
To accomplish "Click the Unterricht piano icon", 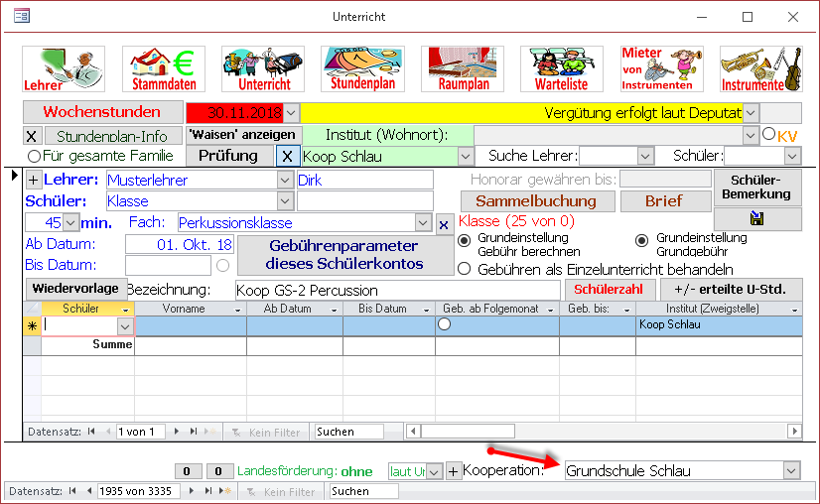I will point(262,68).
